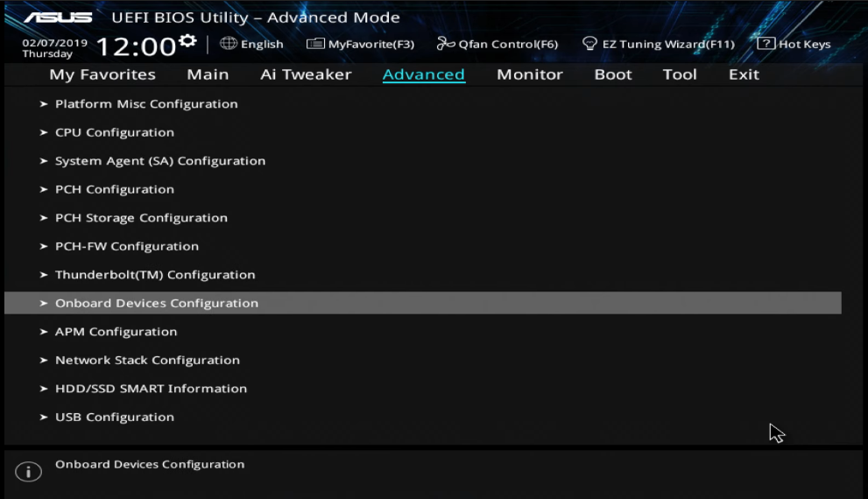Open highlighted Onboard Devices Configuration entry
This screenshot has width=868, height=499.
[x=423, y=303]
